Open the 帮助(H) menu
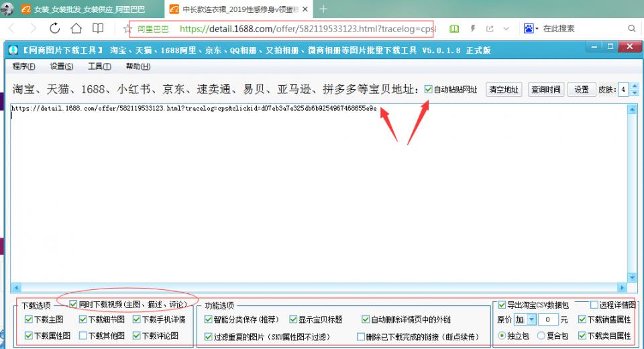This screenshot has height=349, width=644. pyautogui.click(x=138, y=66)
